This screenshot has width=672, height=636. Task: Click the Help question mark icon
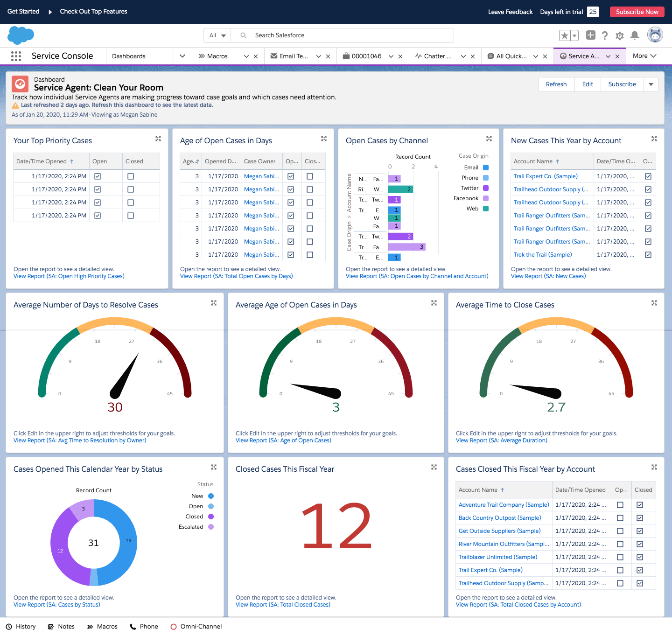pos(605,35)
